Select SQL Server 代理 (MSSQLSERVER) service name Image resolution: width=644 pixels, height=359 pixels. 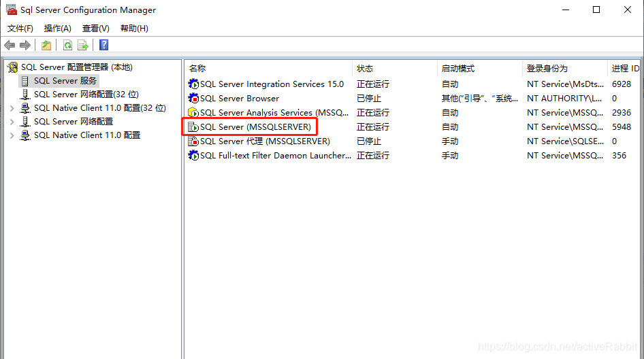[x=265, y=141]
